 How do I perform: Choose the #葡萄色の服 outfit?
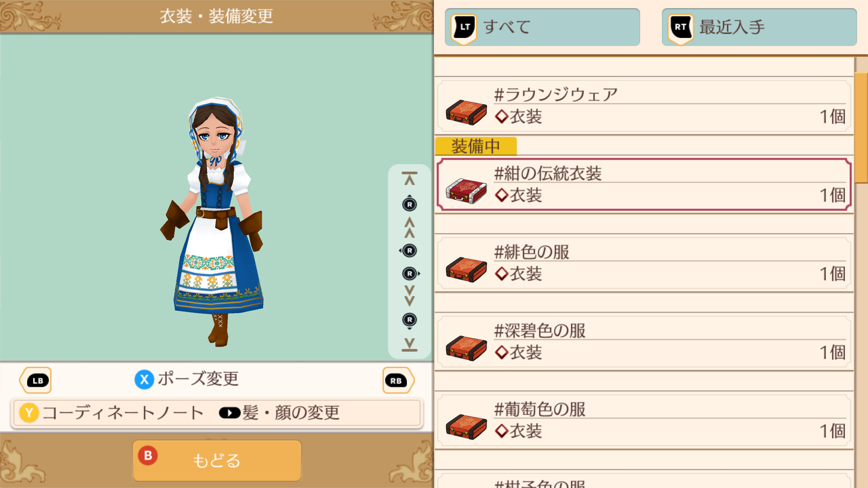[644, 421]
